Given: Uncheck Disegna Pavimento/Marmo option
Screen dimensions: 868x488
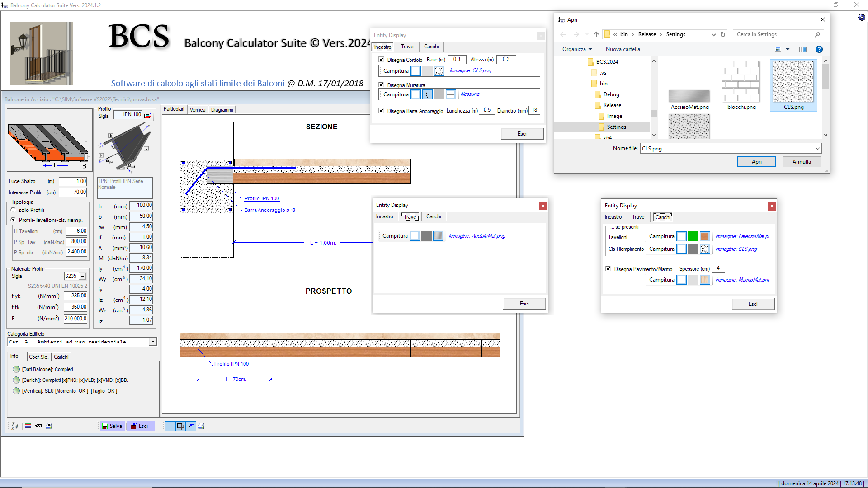Looking at the screenshot, I should point(608,268).
